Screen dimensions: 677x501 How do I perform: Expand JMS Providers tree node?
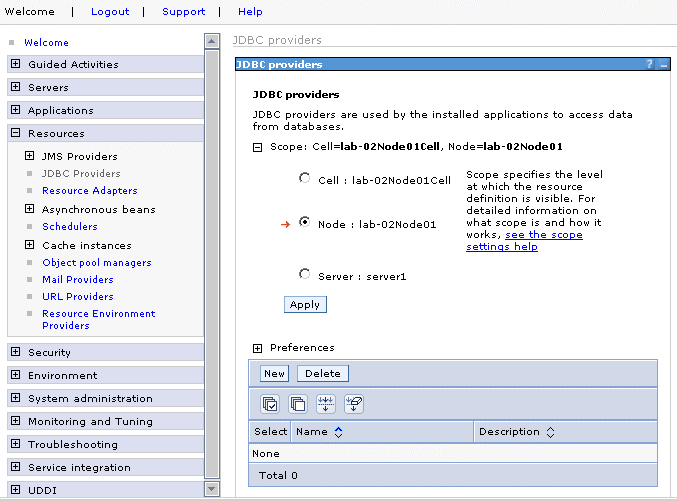29,155
